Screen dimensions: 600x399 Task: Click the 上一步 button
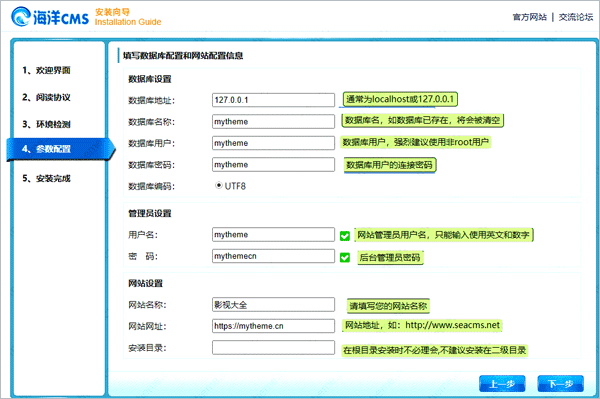point(502,384)
